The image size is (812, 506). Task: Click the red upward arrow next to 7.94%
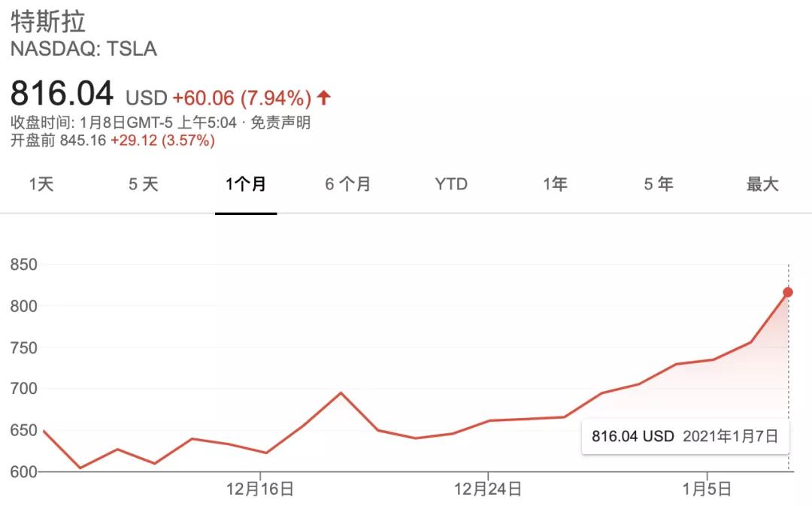(x=325, y=96)
